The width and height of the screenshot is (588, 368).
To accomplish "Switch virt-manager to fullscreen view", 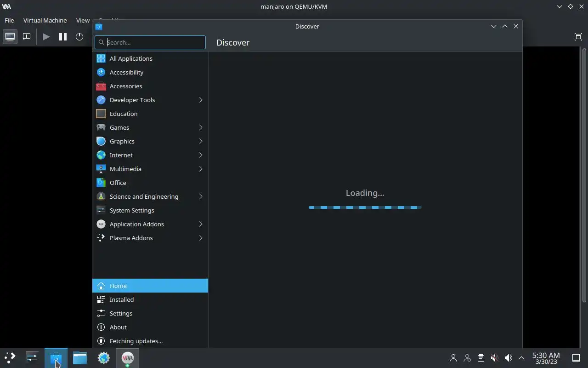I will click(x=578, y=37).
